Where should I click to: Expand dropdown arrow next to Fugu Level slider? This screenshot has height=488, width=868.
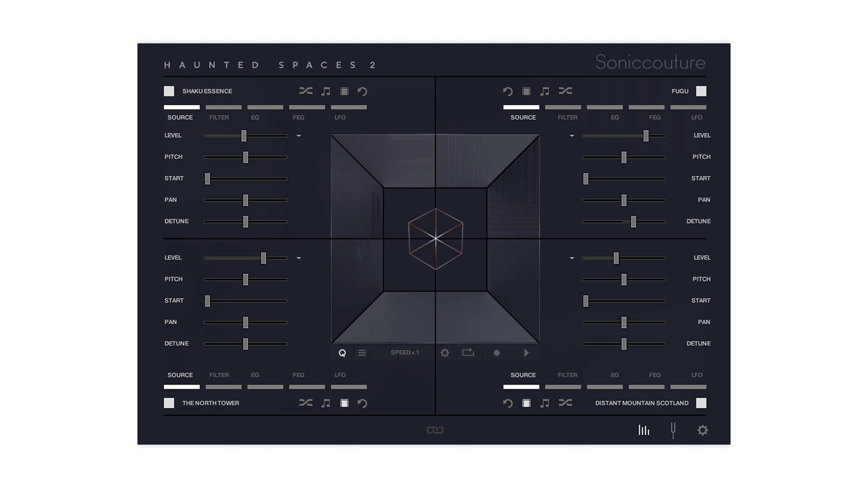tap(572, 136)
